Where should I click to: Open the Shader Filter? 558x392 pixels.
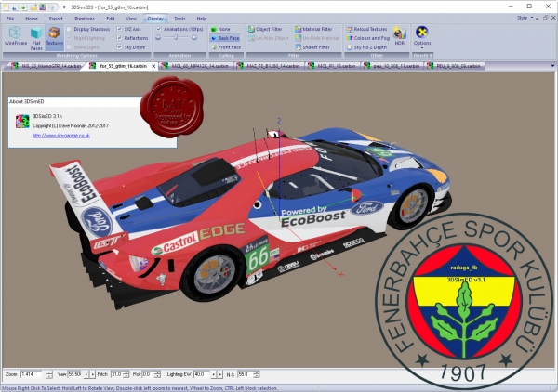pyautogui.click(x=312, y=47)
